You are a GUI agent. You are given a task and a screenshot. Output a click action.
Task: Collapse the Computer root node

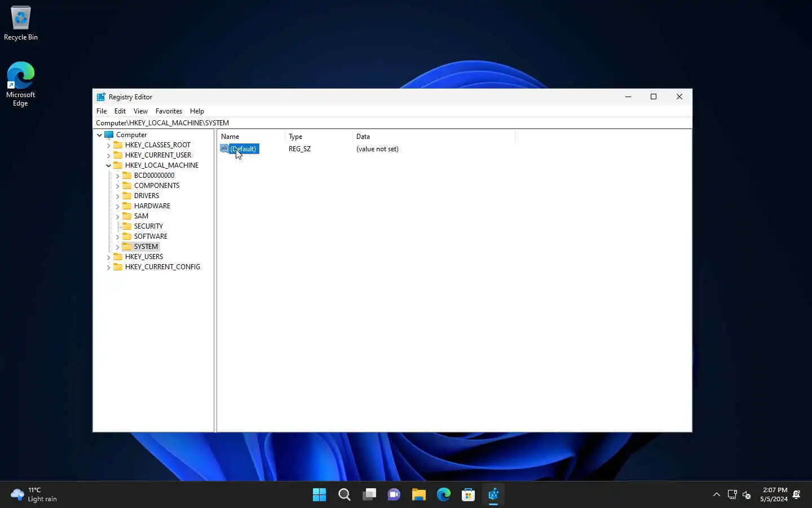point(100,135)
